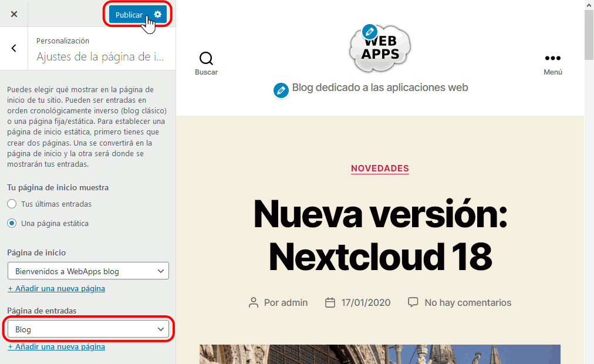The width and height of the screenshot is (594, 364).
Task: Click the page vertical scrollbar thumb
Action: [589, 34]
